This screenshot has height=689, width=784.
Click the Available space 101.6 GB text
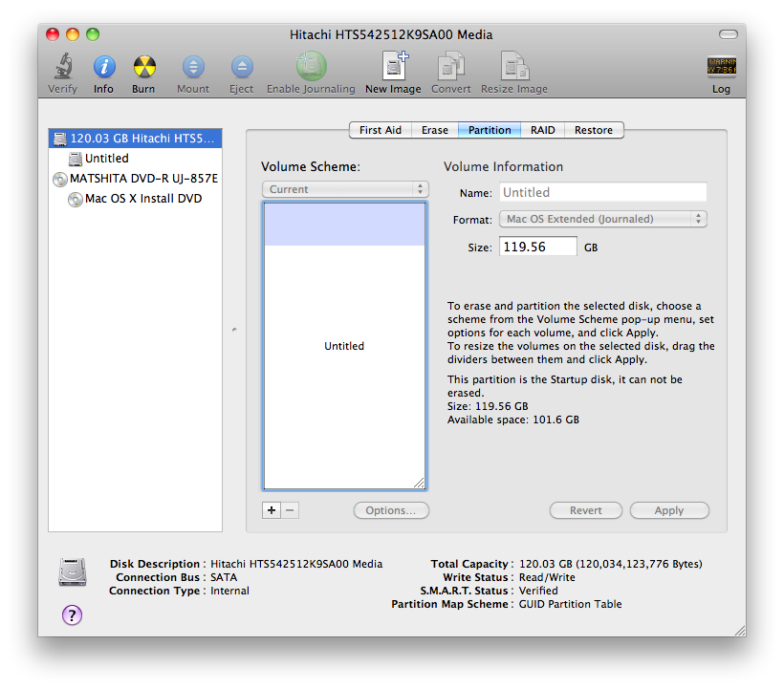(x=513, y=420)
